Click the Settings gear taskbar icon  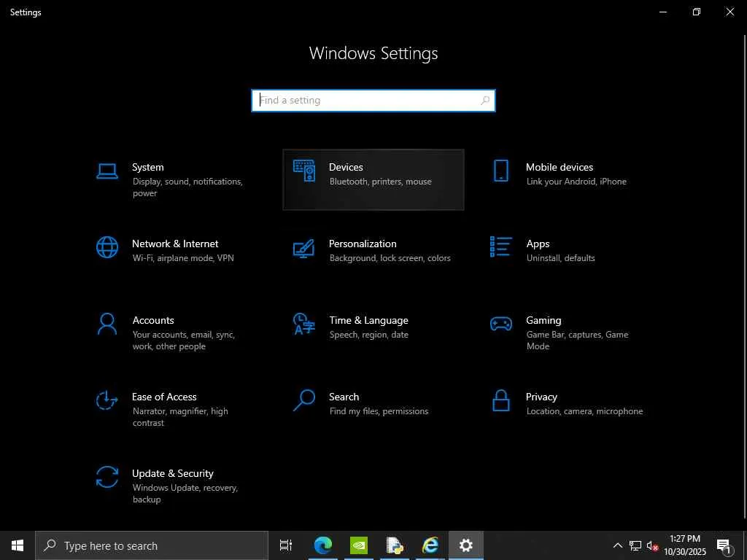click(466, 545)
